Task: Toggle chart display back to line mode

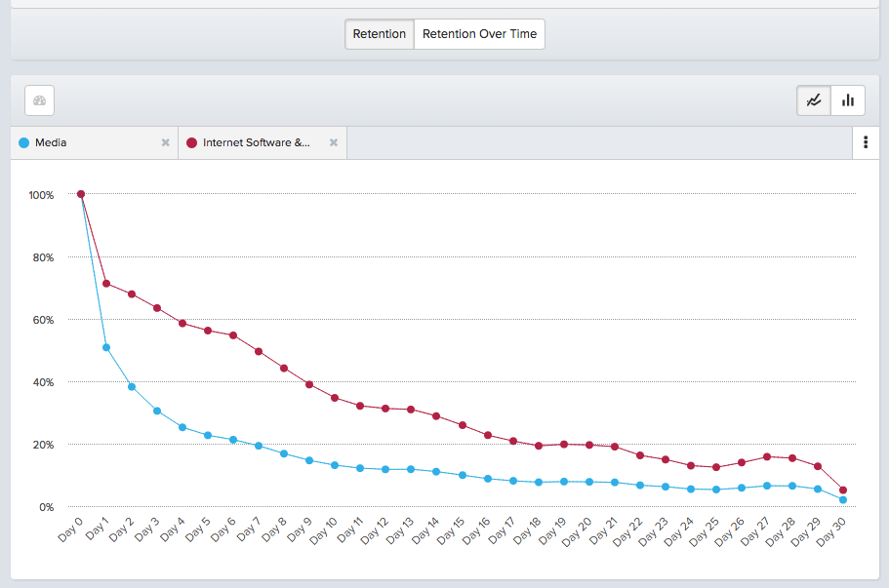Action: (x=814, y=100)
